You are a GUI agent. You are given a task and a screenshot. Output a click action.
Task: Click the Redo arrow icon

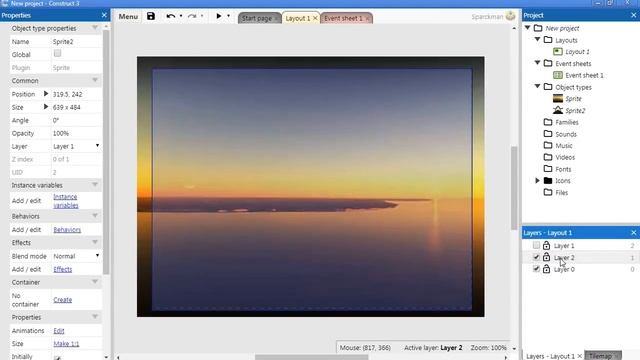(192, 16)
